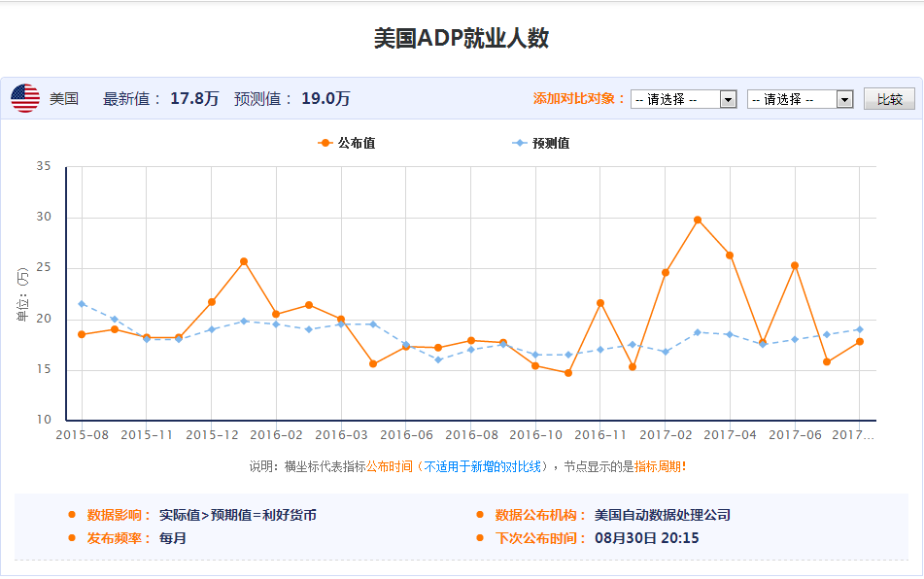Click the orange bullet beside 发布频率
Viewport: 924px width, 579px height.
72,538
